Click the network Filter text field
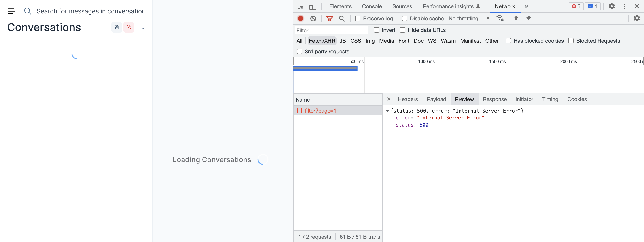This screenshot has width=644, height=242. point(331,30)
